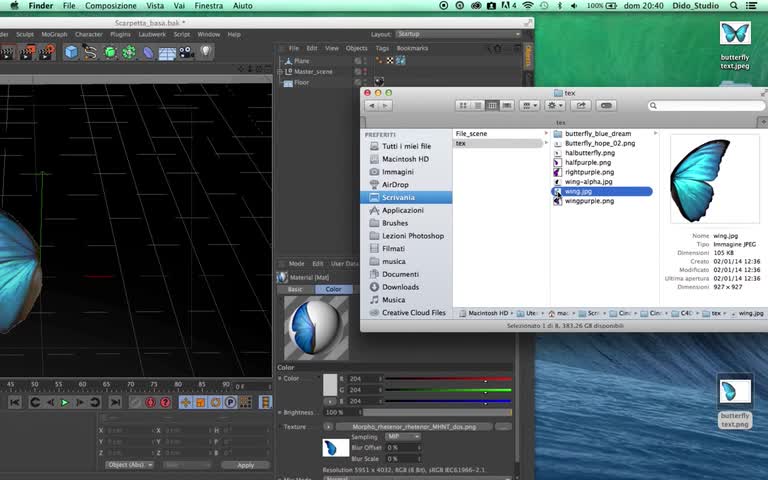
Task: Click Finder share button
Action: pyautogui.click(x=580, y=105)
